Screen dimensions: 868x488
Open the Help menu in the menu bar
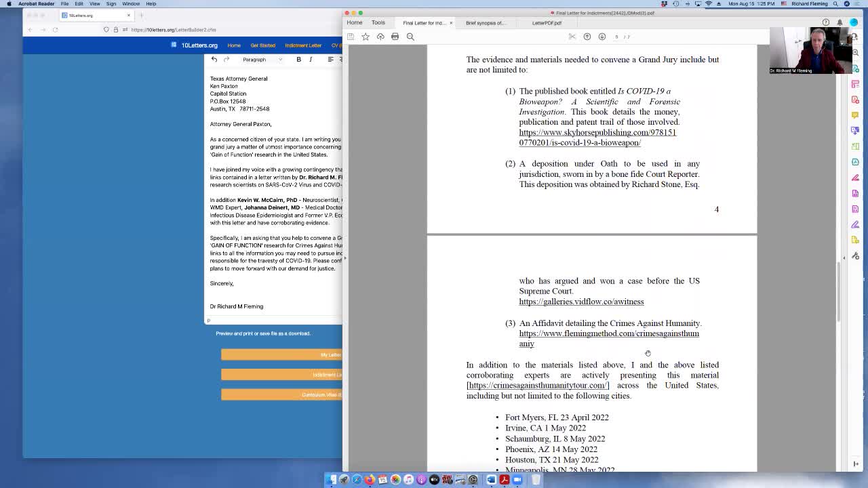pyautogui.click(x=151, y=4)
